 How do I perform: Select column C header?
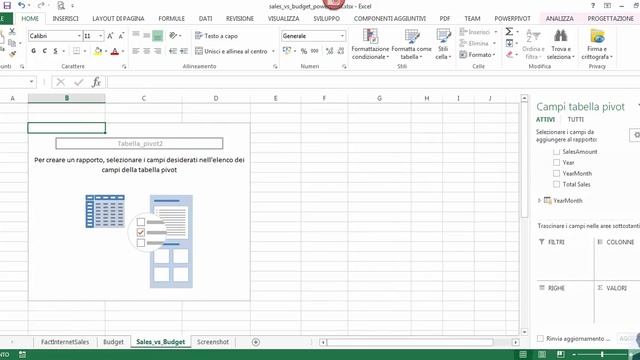click(x=144, y=98)
